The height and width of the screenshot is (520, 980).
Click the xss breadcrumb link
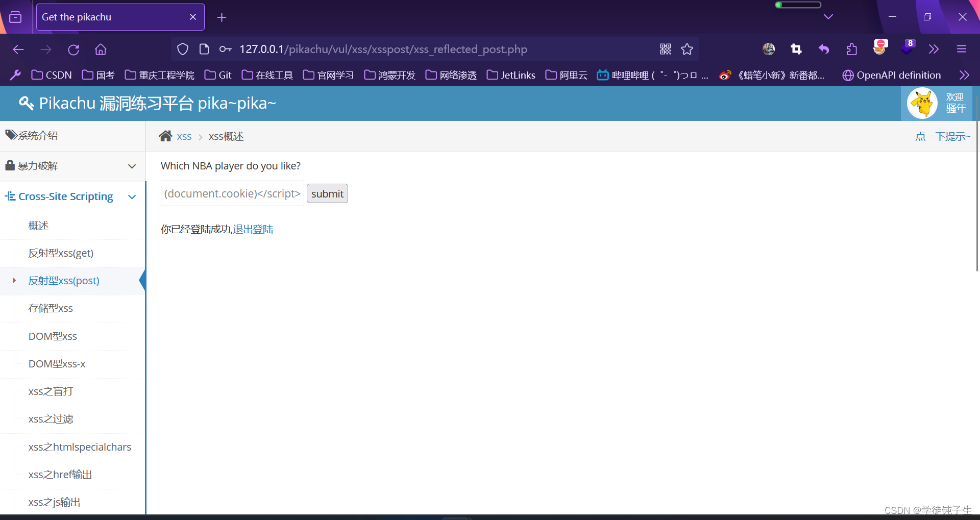click(184, 137)
